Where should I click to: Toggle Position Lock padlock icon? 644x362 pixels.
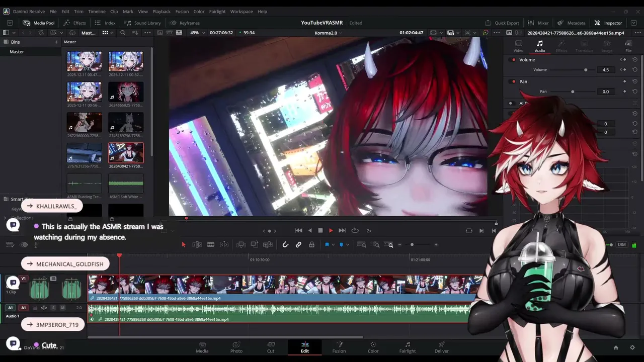[x=311, y=245]
